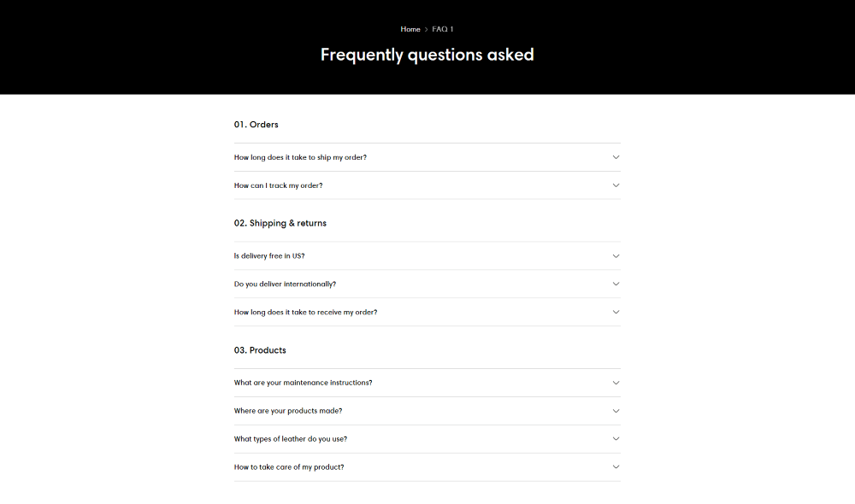Image resolution: width=855 pixels, height=504 pixels.
Task: Click the Home breadcrumb link
Action: pos(410,29)
